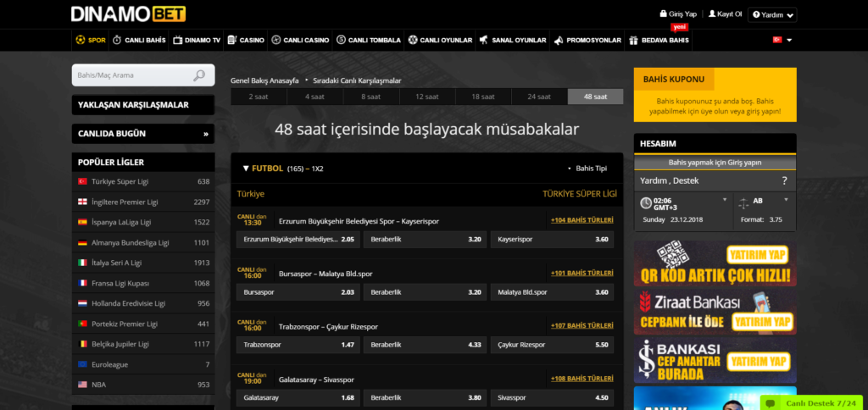Click the Yardım, Destek question mark icon
The image size is (868, 410).
point(784,180)
